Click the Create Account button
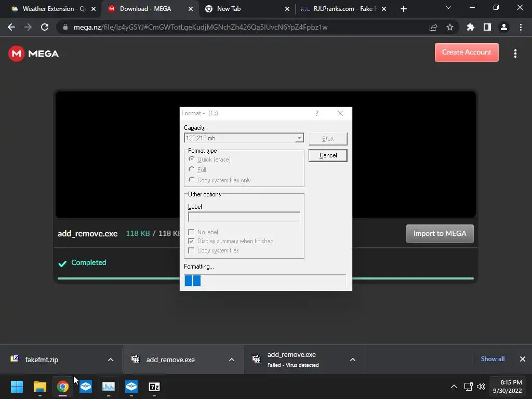The height and width of the screenshot is (399, 532). click(x=467, y=52)
